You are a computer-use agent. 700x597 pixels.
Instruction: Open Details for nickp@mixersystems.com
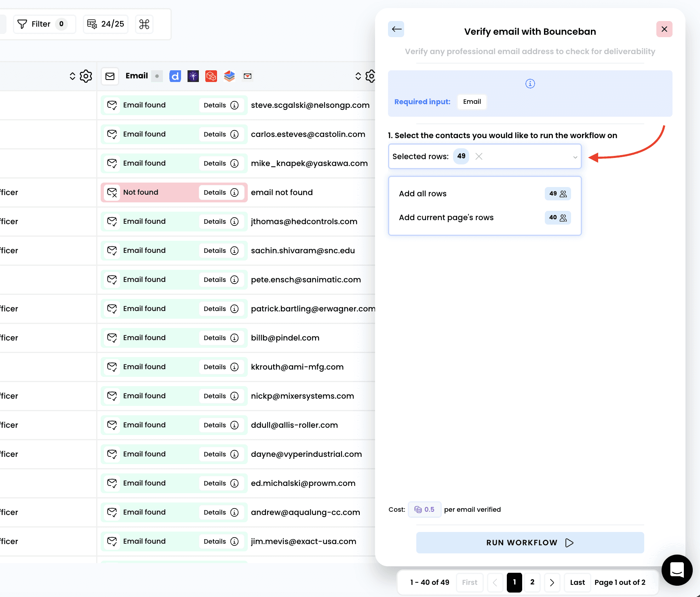221,396
